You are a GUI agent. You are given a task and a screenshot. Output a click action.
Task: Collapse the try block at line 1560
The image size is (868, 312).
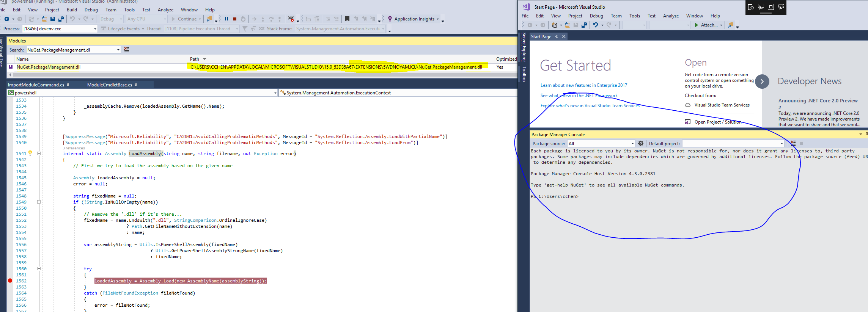tap(39, 269)
